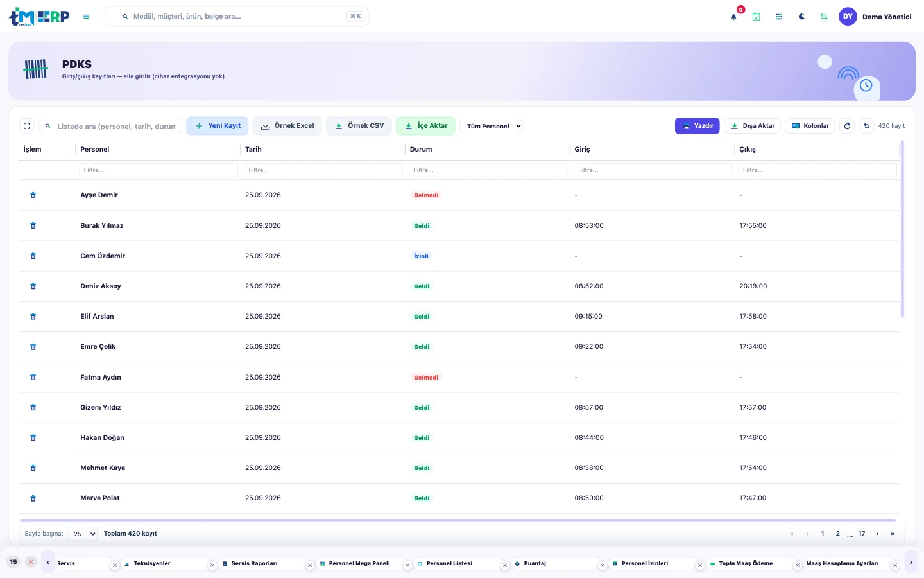Refresh the PDKS records list
This screenshot has height=578, width=924.
coord(847,126)
